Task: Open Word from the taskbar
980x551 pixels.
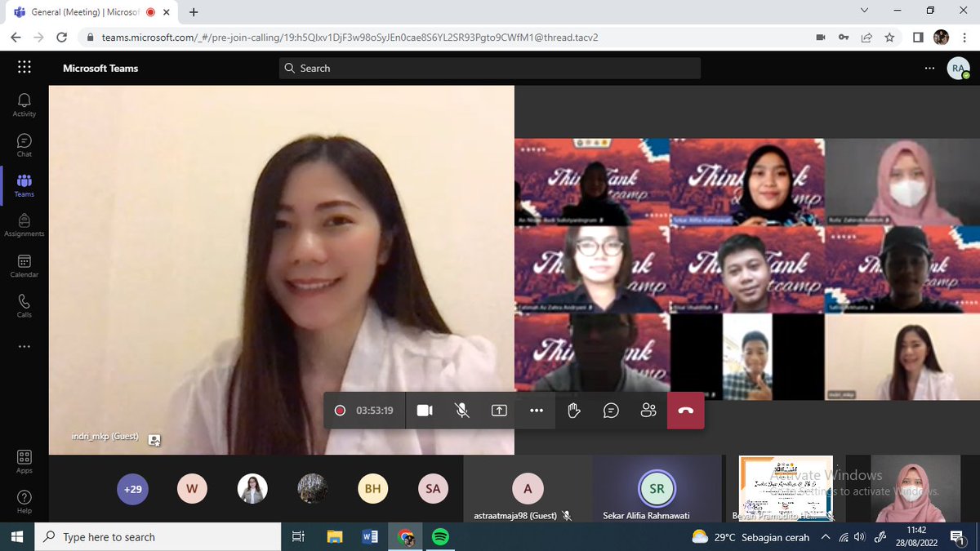Action: pyautogui.click(x=370, y=537)
